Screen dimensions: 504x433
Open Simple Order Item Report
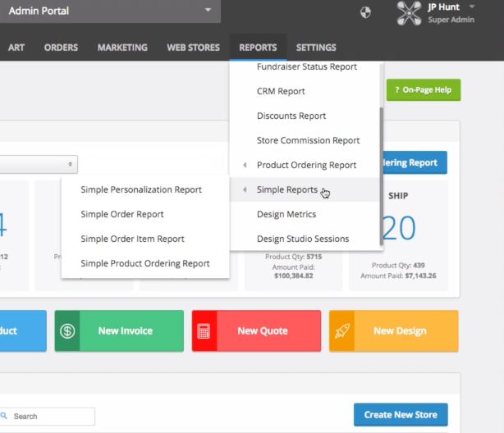point(132,239)
